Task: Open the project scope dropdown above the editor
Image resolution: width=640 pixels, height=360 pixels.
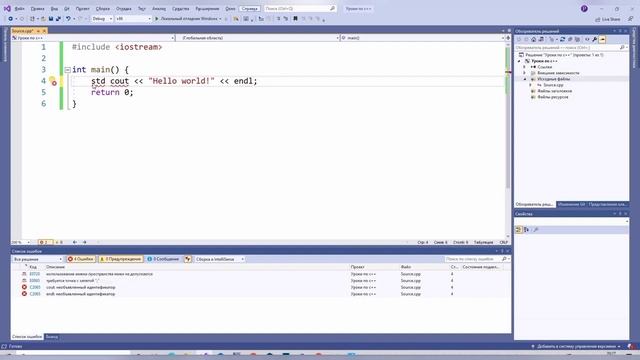Action: pyautogui.click(x=93, y=38)
